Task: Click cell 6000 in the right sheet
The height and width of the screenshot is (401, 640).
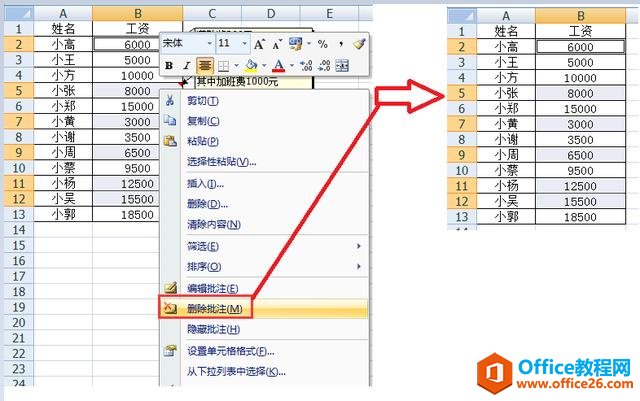Action: coord(580,47)
